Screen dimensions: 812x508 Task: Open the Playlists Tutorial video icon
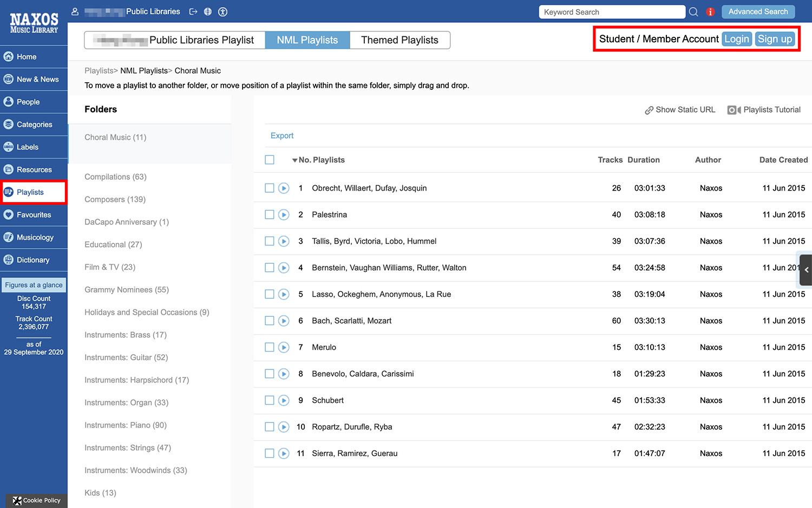[x=734, y=110]
